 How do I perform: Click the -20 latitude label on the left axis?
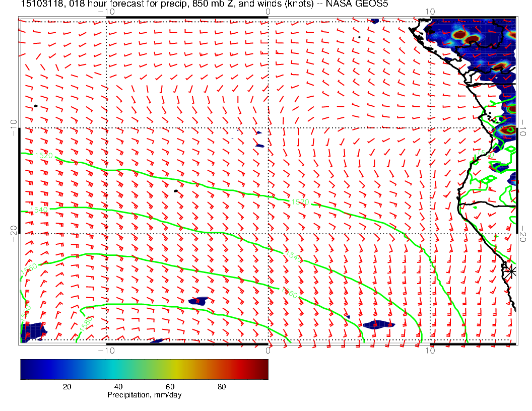tap(14, 230)
